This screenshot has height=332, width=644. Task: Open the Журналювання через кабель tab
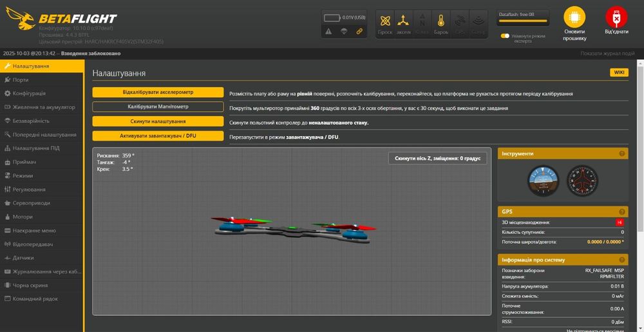[42, 271]
